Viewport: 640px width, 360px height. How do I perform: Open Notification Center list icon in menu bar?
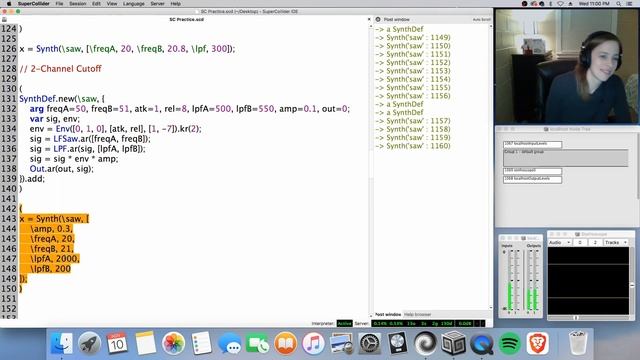630,4
